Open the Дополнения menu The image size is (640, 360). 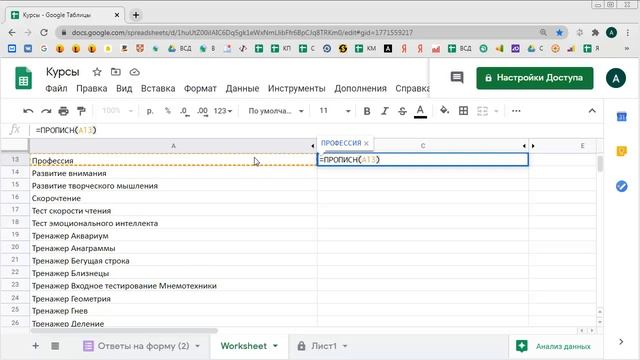click(x=360, y=89)
